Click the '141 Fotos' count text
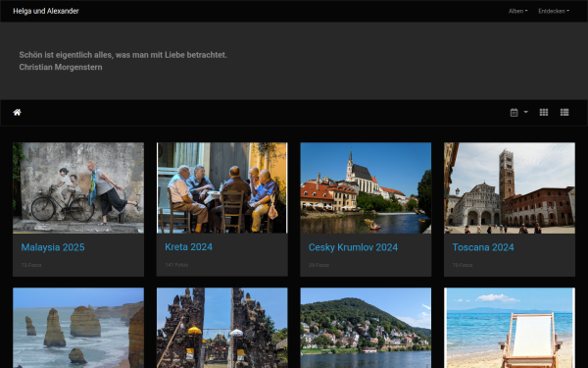The image size is (588, 368). coord(176,265)
